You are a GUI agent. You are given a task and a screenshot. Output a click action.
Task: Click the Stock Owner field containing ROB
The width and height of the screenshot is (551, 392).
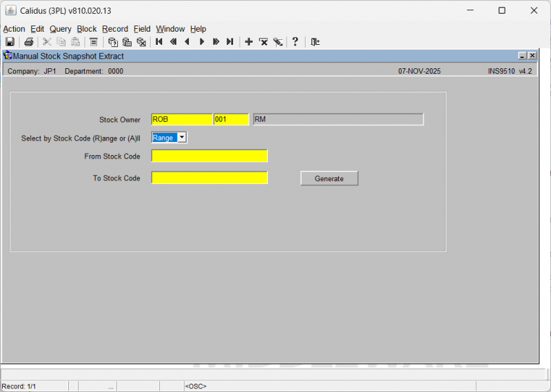tap(182, 119)
